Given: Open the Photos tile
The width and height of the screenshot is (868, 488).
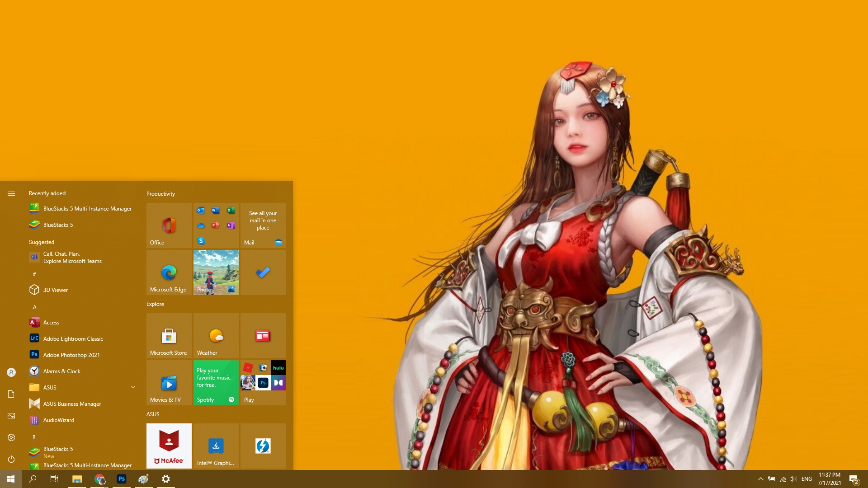Looking at the screenshot, I should pos(216,272).
